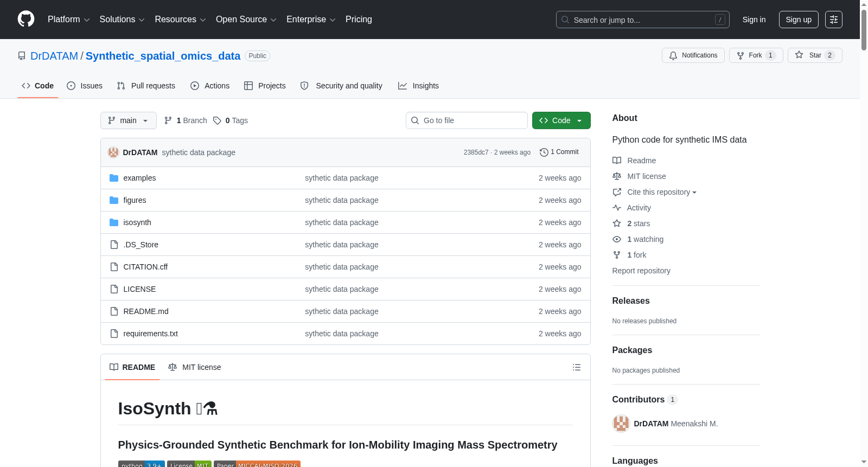Click the search magnifier icon in header
Screen dimensions: 868x467
tap(565, 20)
